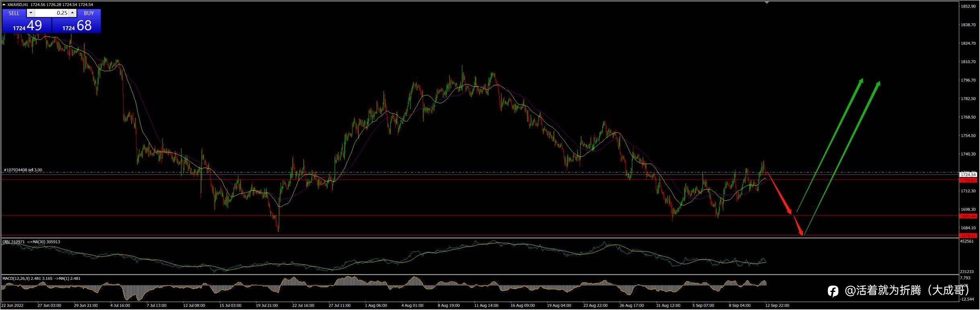
Task: Select the '#107934408 sell 3.00' order label
Action: (23, 170)
